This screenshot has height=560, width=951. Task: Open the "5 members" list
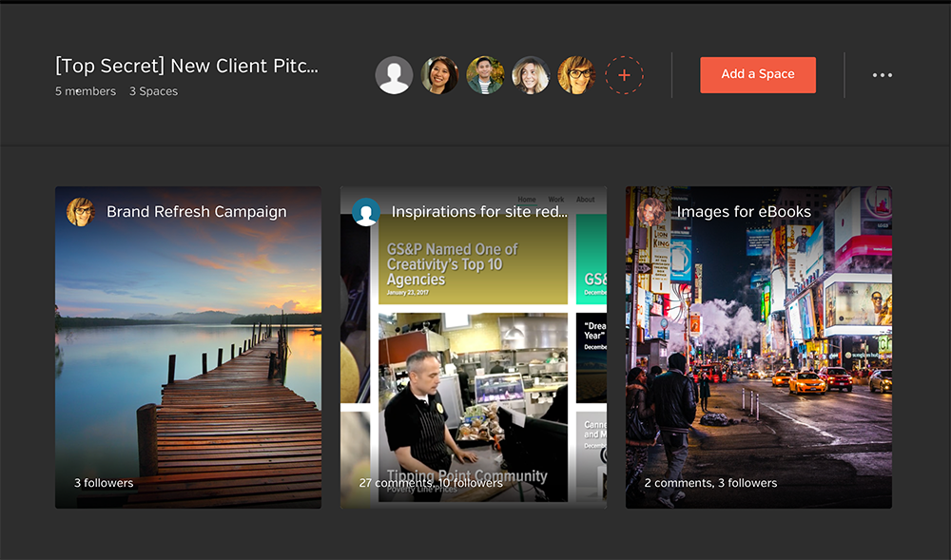click(x=86, y=91)
